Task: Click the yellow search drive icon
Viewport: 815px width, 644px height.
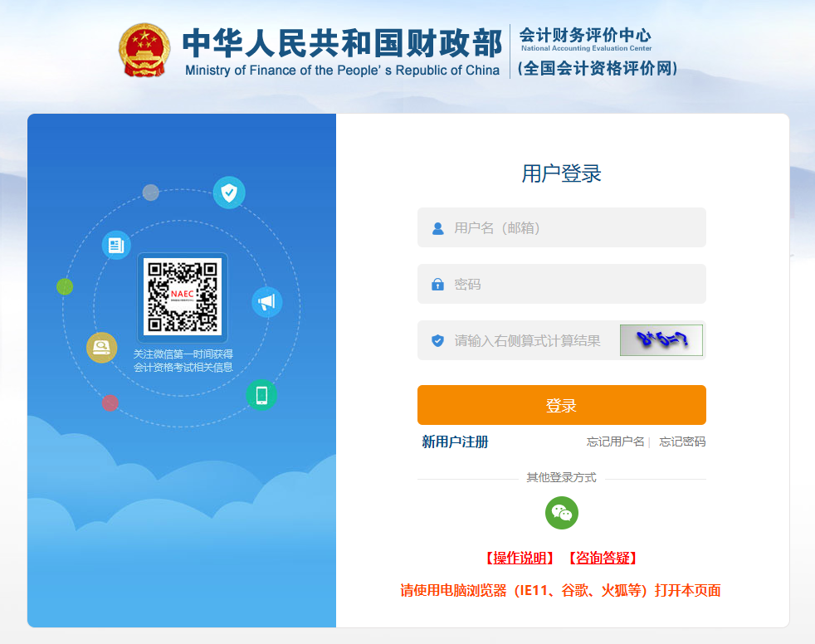Action: click(x=101, y=347)
